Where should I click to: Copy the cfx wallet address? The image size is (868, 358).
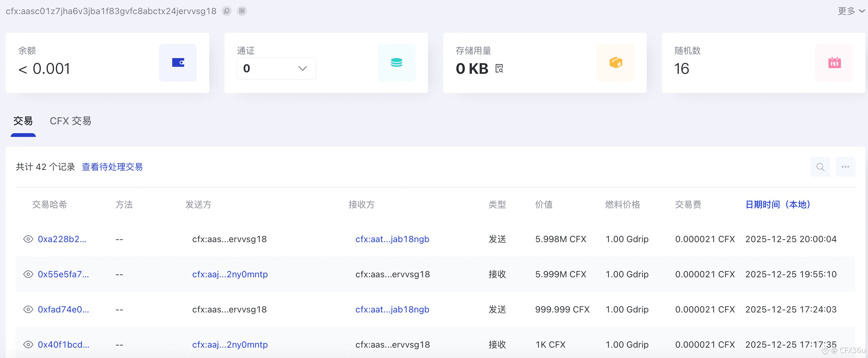tap(227, 11)
